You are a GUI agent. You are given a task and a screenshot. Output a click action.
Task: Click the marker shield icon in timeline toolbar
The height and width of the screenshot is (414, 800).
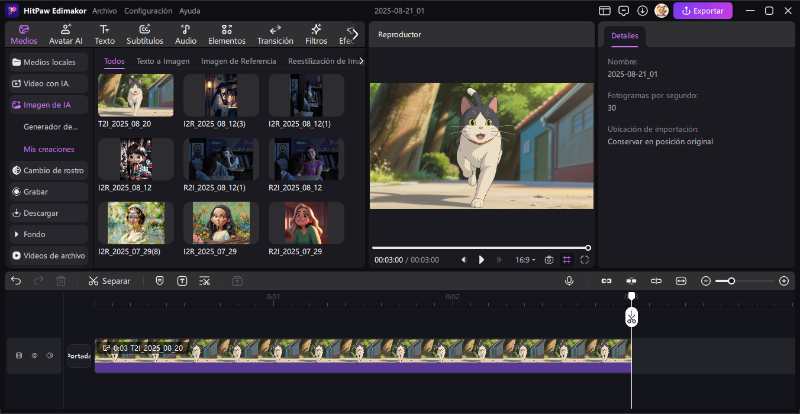coord(160,281)
